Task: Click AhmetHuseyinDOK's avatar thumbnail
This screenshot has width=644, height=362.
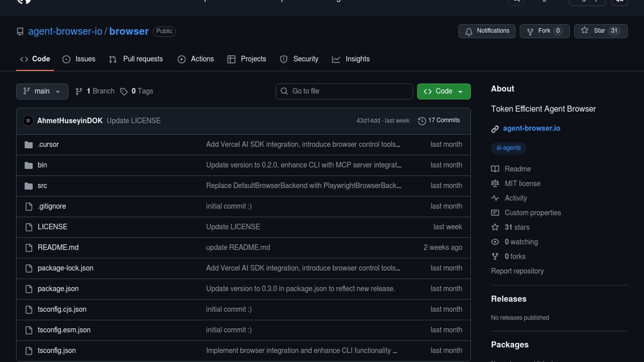Action: click(x=28, y=121)
